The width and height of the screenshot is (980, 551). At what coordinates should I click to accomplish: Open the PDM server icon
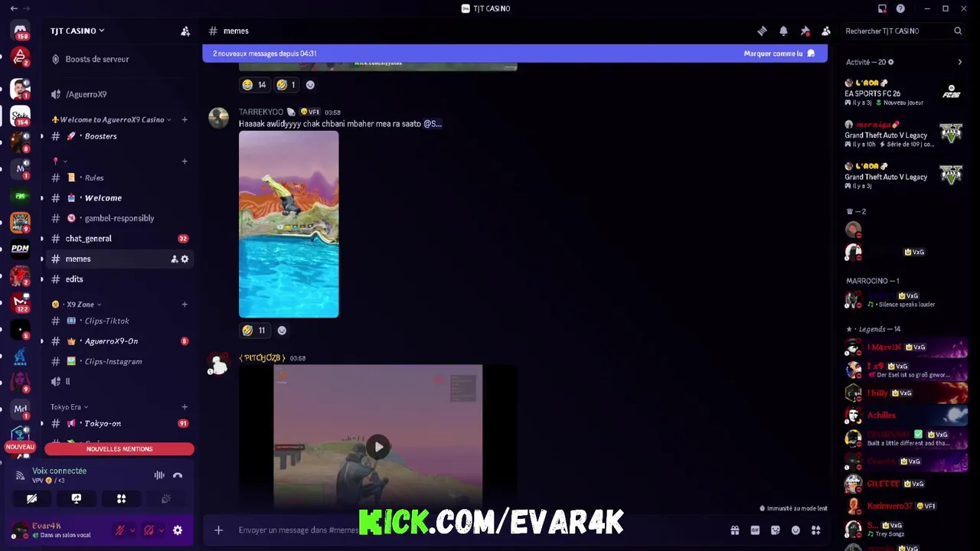(20, 248)
